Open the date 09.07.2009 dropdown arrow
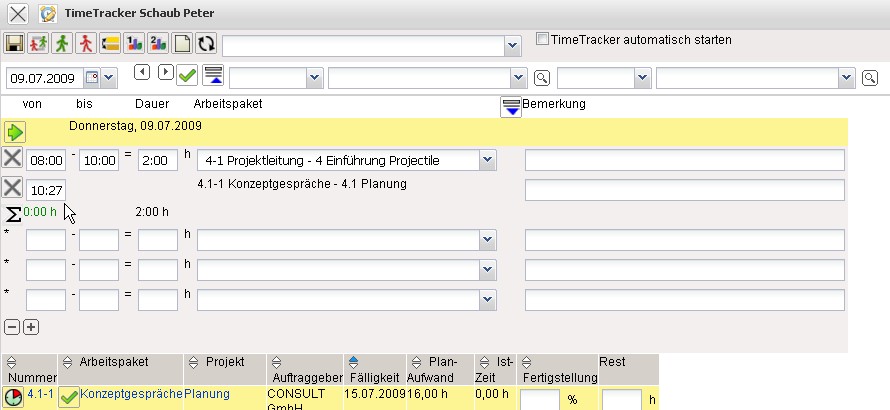The image size is (890, 410). click(x=108, y=77)
